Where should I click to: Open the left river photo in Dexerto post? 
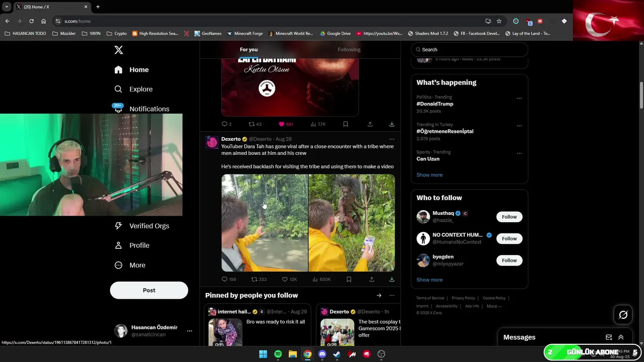click(x=265, y=223)
